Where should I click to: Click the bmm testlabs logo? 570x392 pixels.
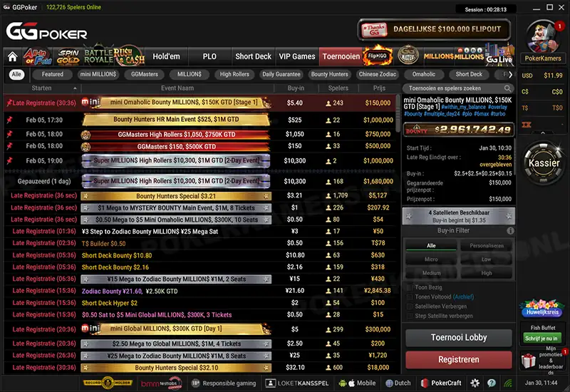click(161, 383)
